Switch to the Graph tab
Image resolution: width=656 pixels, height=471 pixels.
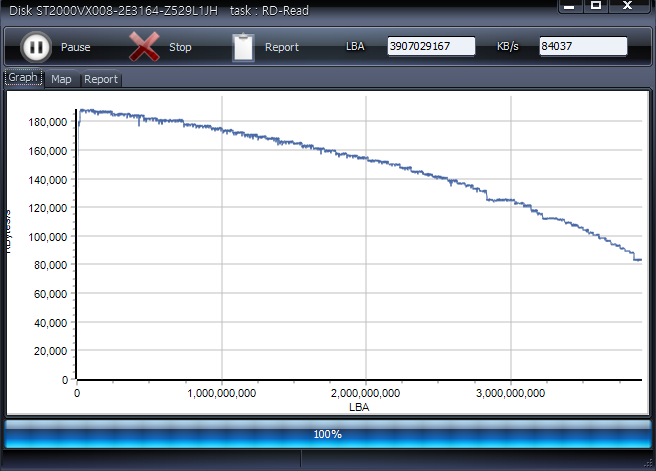[x=23, y=77]
